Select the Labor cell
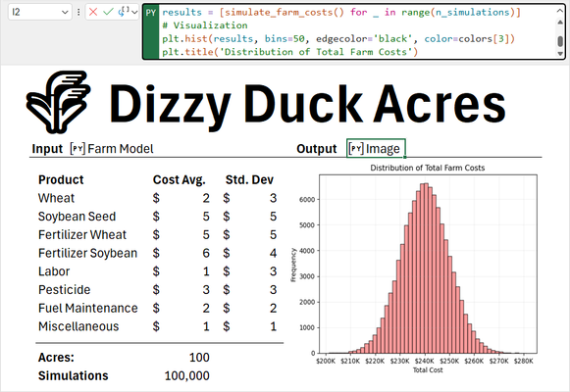 54,271
